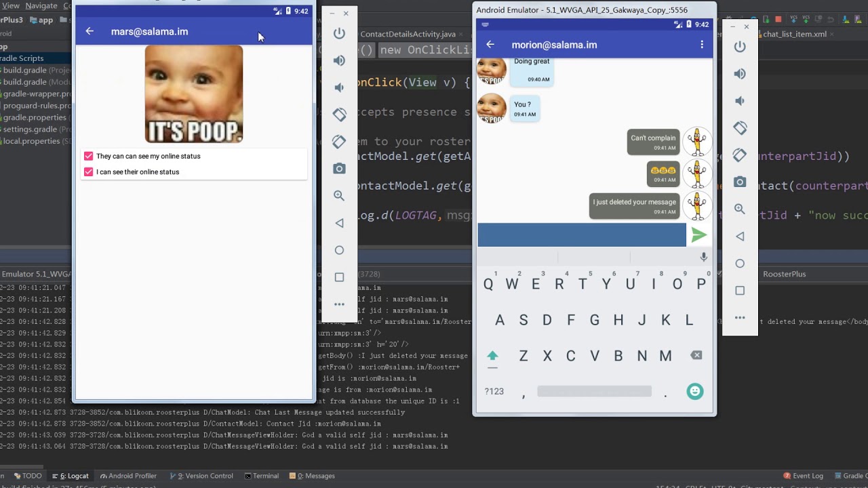The height and width of the screenshot is (488, 868).
Task: Switch to chat_list_item.xml editor tab
Action: coord(795,34)
